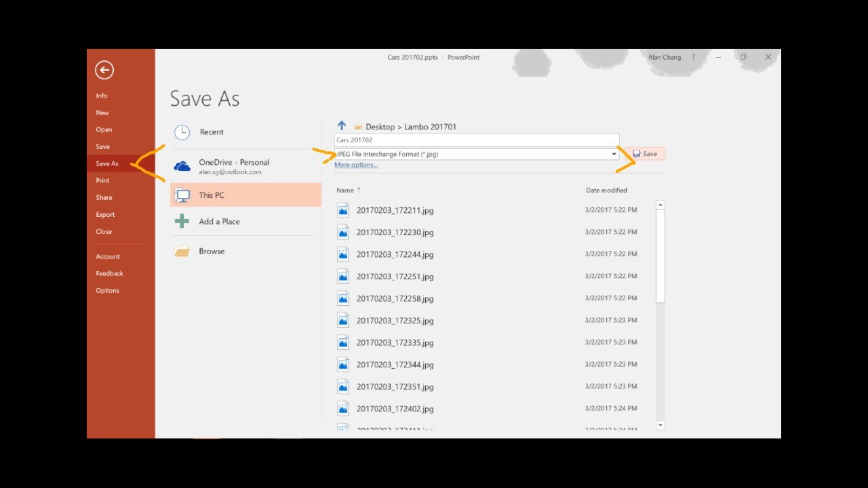The height and width of the screenshot is (488, 868).
Task: Click the Browse folder icon
Action: [x=182, y=251]
